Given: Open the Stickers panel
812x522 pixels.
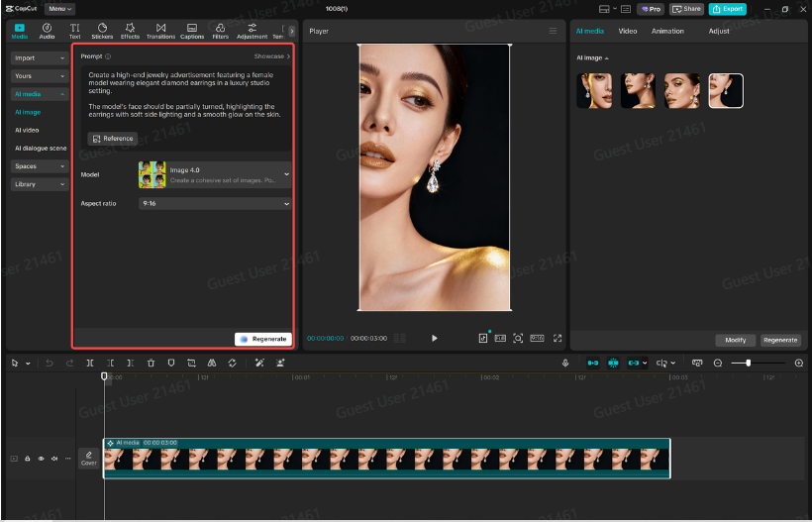Looking at the screenshot, I should click(x=102, y=31).
